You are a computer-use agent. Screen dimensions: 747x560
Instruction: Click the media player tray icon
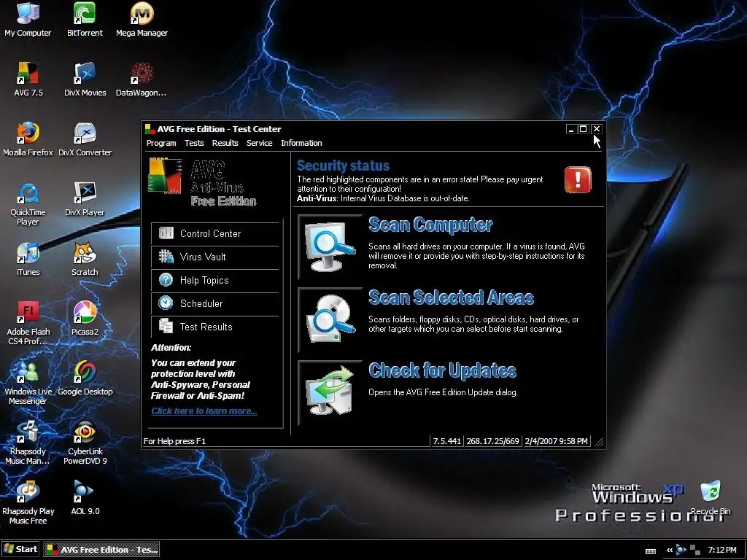point(681,550)
